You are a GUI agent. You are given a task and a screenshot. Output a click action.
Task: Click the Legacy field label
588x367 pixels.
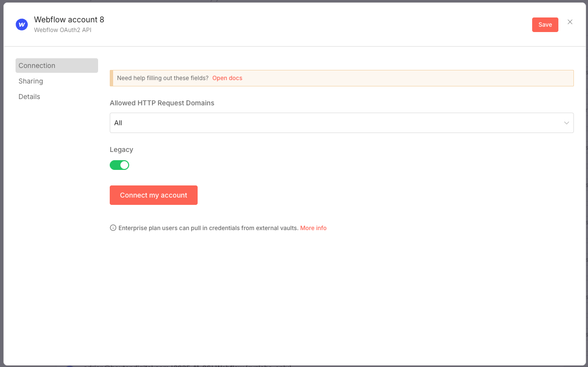121,150
